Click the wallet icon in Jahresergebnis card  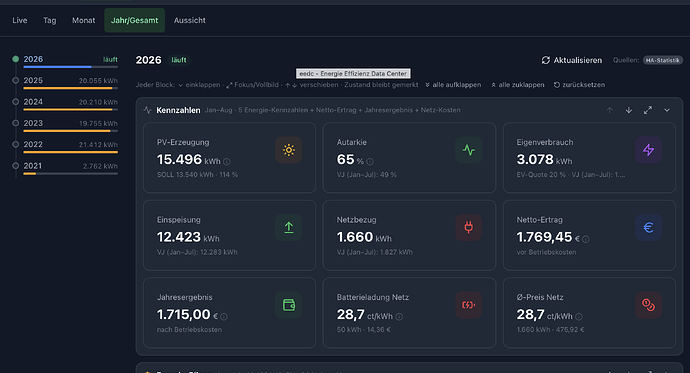[289, 305]
